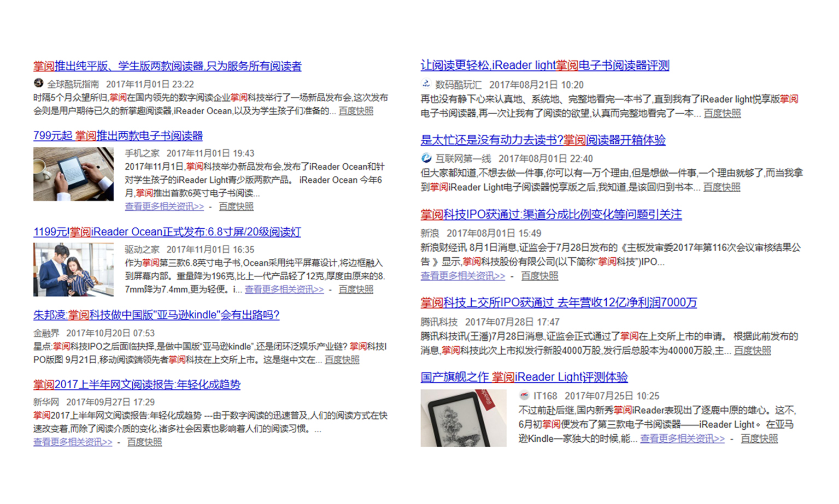This screenshot has width=839, height=504.
Task: Click the IT168 source icon
Action: click(524, 395)
